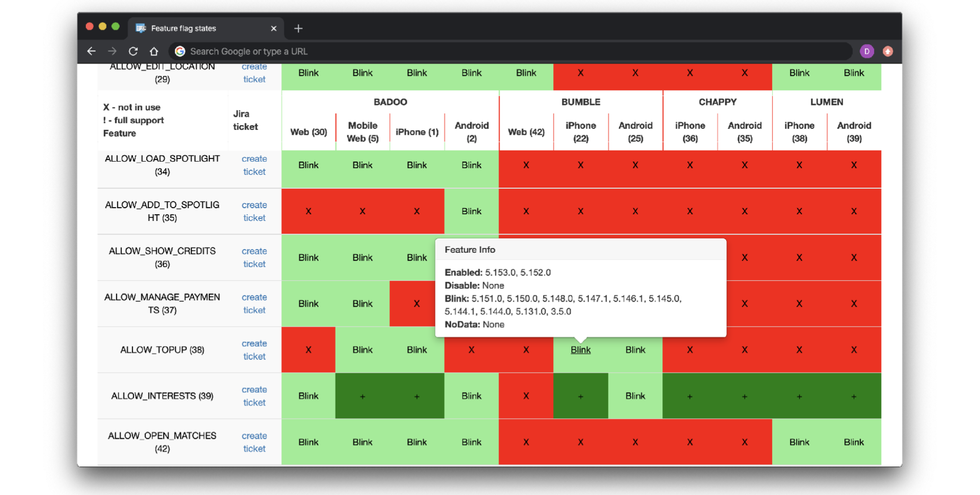The width and height of the screenshot is (980, 495).
Task: Click the tab's Feature flag favicon
Action: point(141,28)
